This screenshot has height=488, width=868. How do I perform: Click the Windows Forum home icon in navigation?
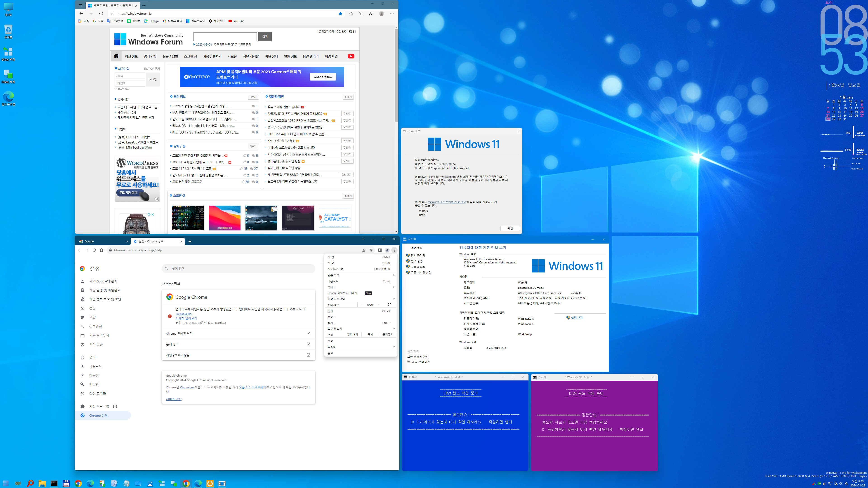click(116, 56)
